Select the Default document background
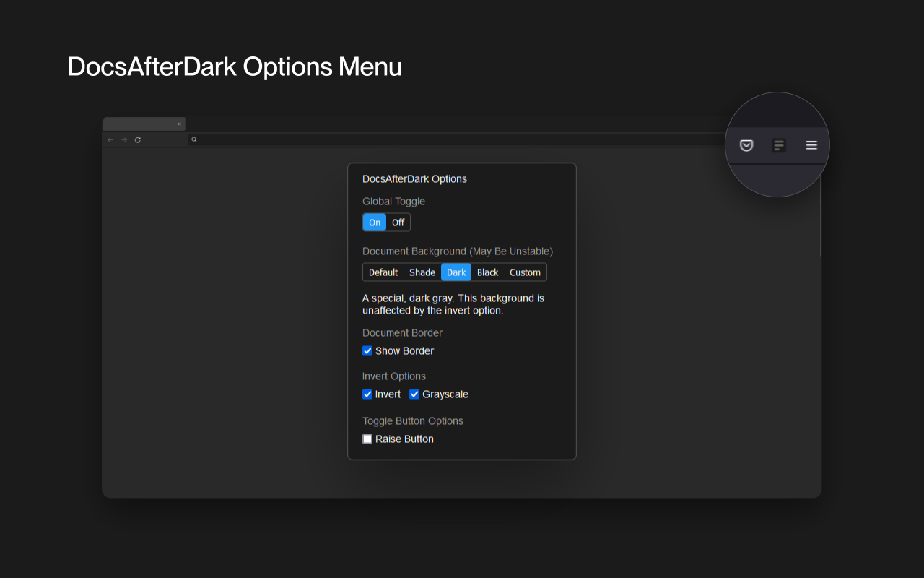The image size is (924, 578). pyautogui.click(x=383, y=272)
